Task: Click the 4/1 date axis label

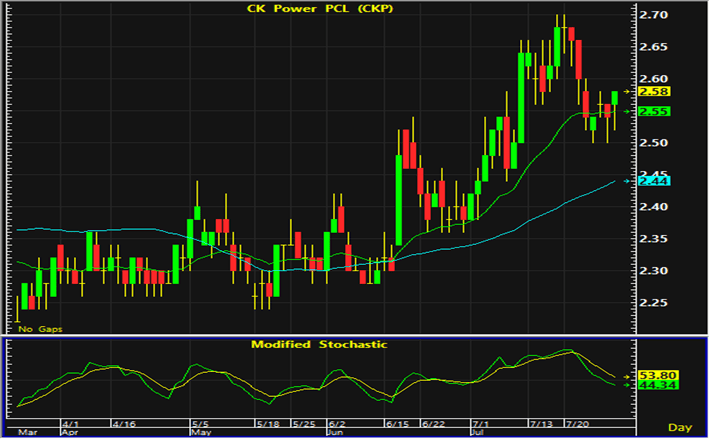Action: pos(70,424)
